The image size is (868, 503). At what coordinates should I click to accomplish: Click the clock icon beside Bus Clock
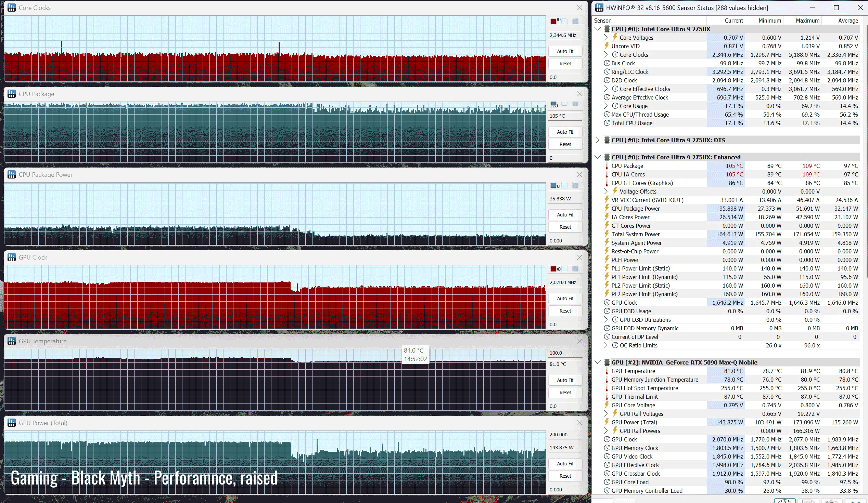point(607,63)
